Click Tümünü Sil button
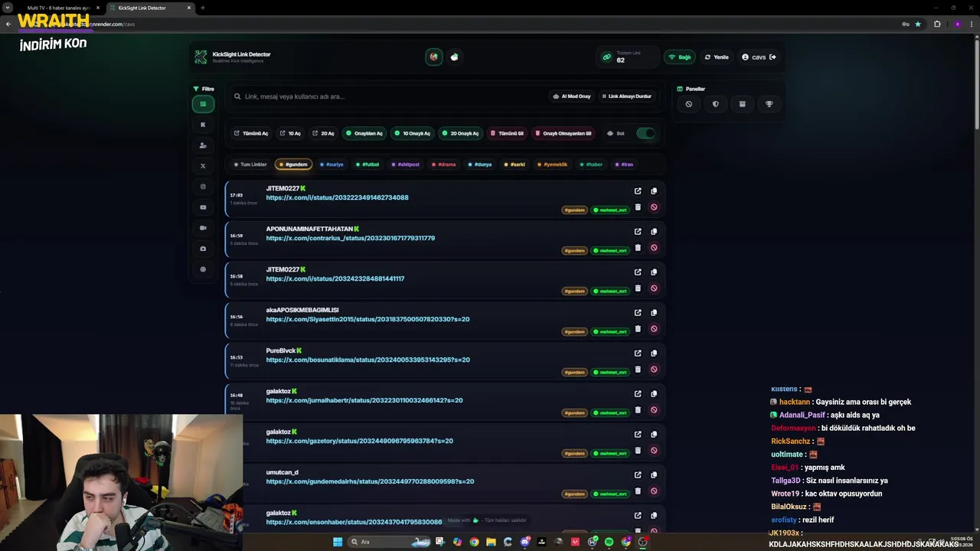The image size is (980, 551). coord(508,133)
